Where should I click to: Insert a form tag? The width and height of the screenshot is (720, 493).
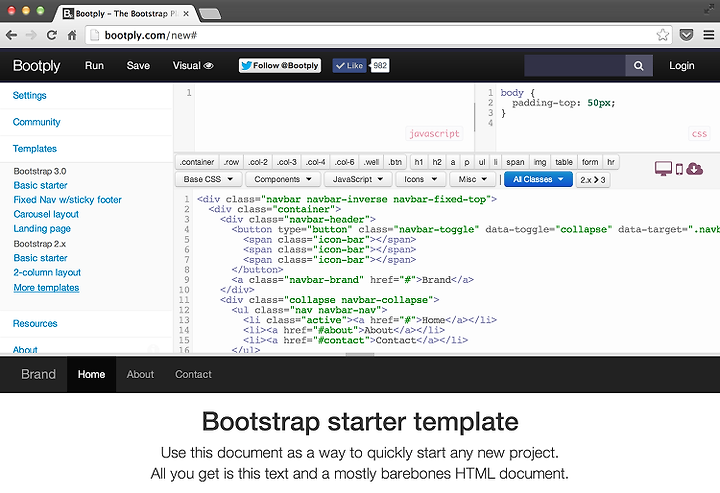590,162
